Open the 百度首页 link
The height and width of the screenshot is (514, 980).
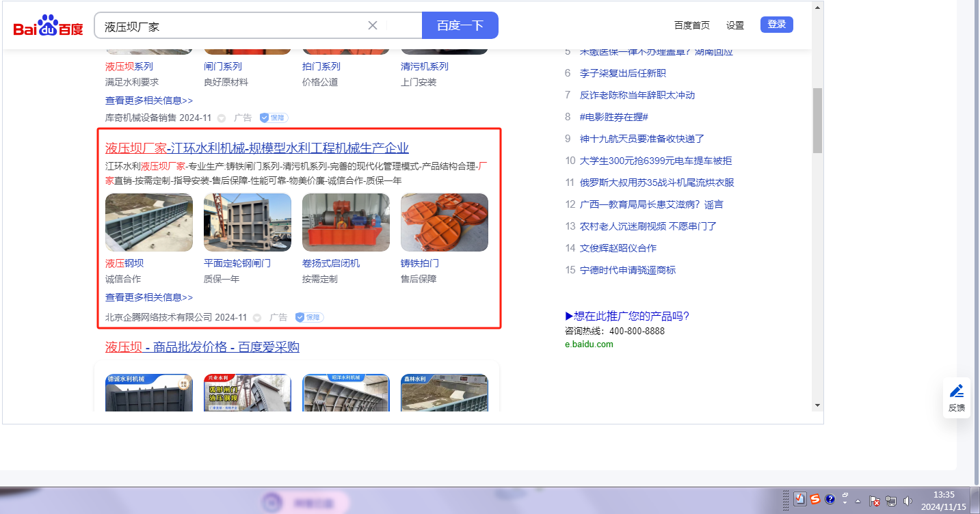pos(692,25)
